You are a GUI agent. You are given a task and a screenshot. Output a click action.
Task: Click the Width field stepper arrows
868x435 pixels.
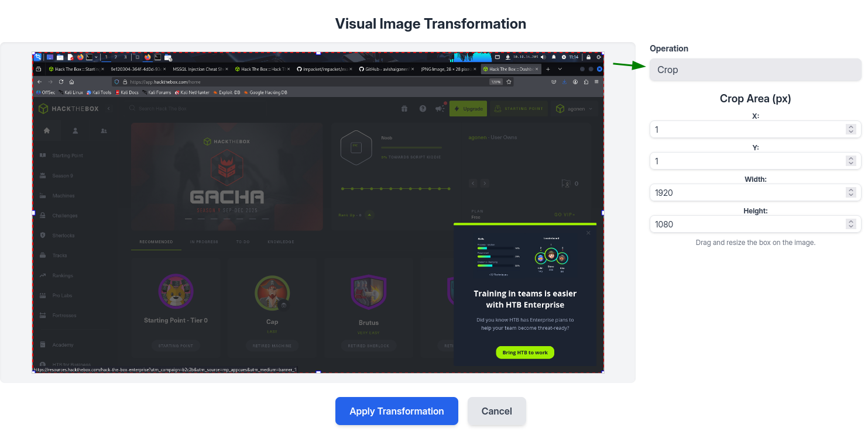point(850,192)
